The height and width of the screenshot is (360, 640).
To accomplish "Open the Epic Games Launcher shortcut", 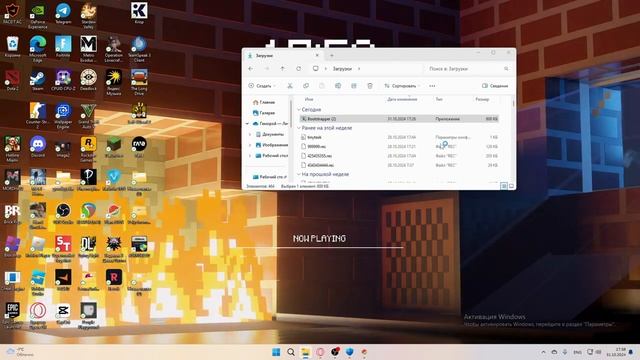I will click(x=12, y=316).
